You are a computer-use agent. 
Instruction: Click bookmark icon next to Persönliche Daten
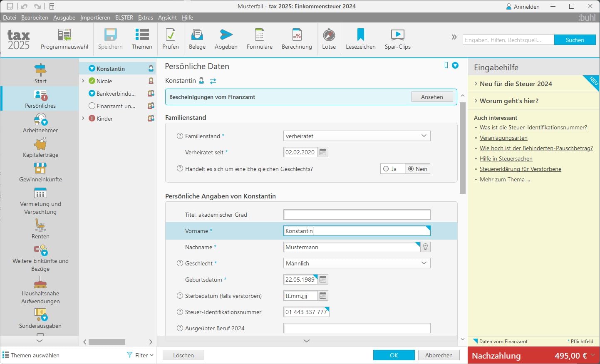click(446, 65)
